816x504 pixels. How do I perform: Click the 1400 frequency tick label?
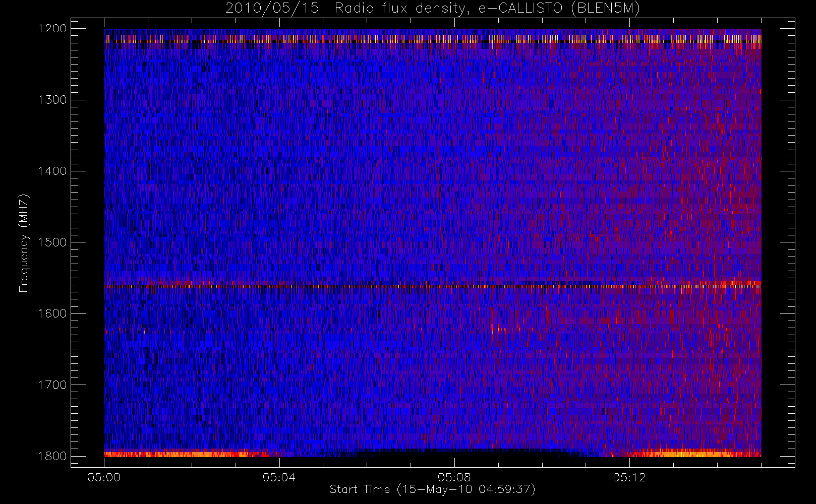click(52, 171)
